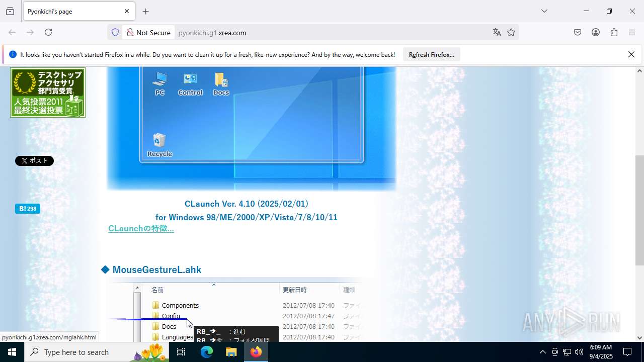Open the Windows Start menu
This screenshot has width=644, height=362.
coord(12,352)
